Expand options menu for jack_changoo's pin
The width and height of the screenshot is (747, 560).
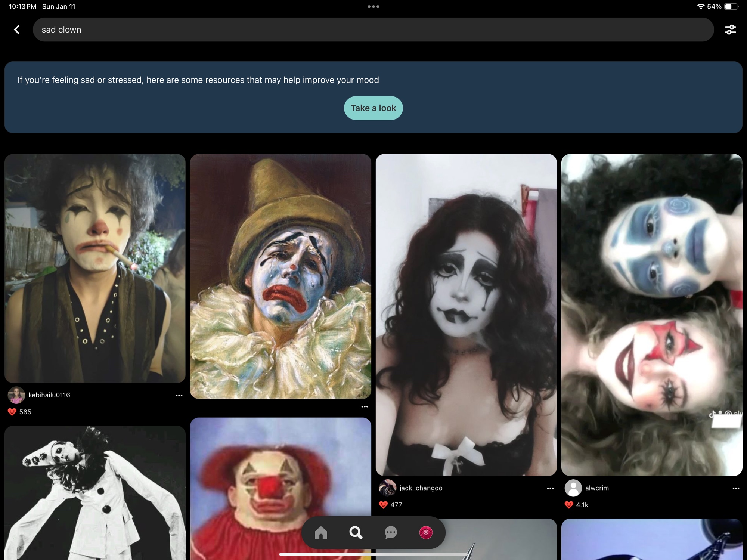coord(550,488)
